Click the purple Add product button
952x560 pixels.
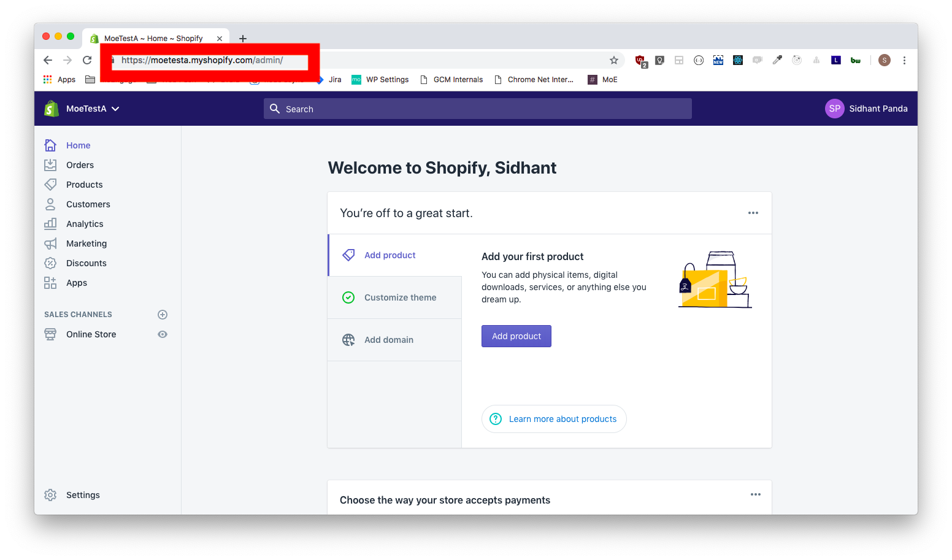click(x=516, y=336)
